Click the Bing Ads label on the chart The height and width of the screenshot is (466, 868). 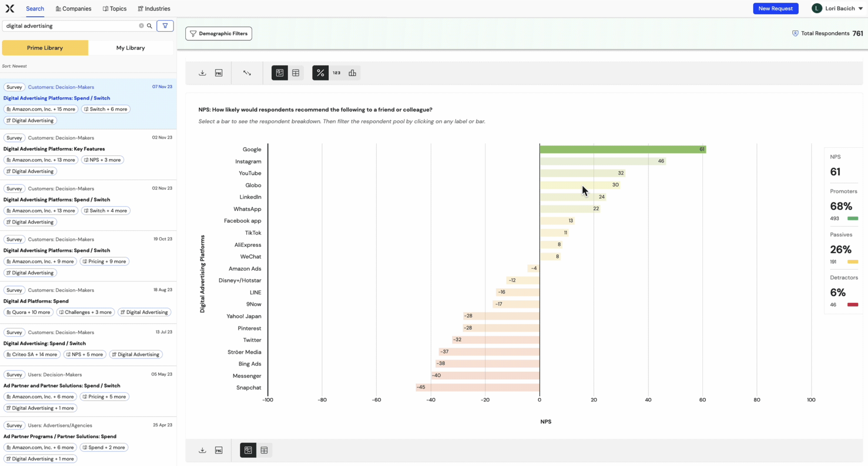tap(250, 364)
